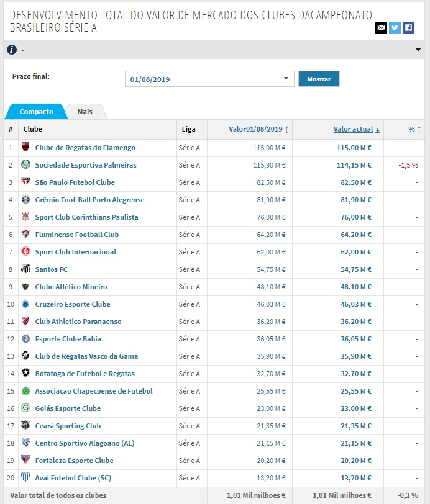Open the Prazo final date dropdown
This screenshot has height=504, width=430.
[x=209, y=79]
